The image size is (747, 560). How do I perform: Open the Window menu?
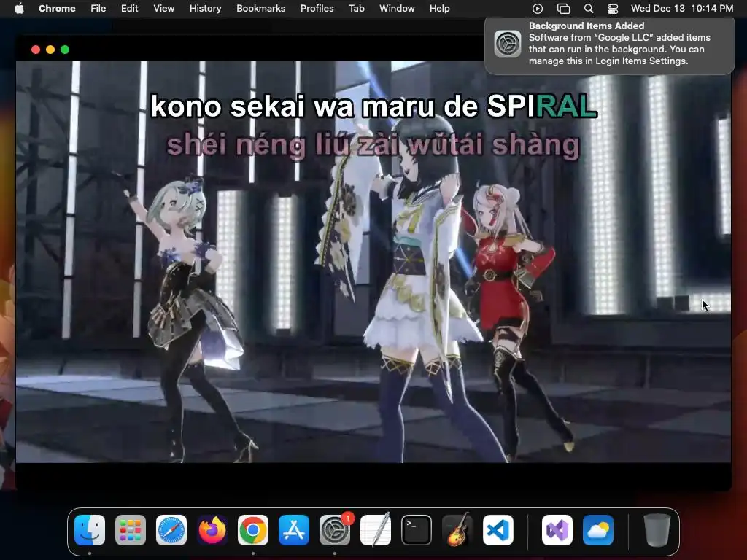tap(397, 9)
